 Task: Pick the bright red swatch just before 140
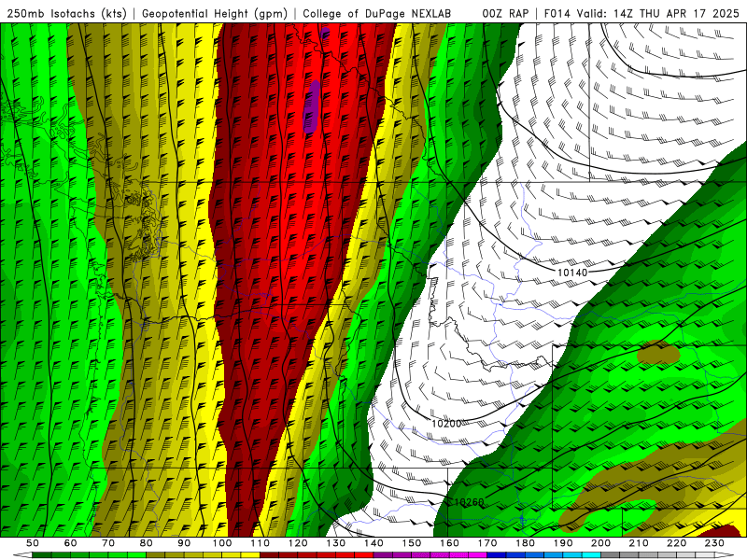click(x=364, y=555)
